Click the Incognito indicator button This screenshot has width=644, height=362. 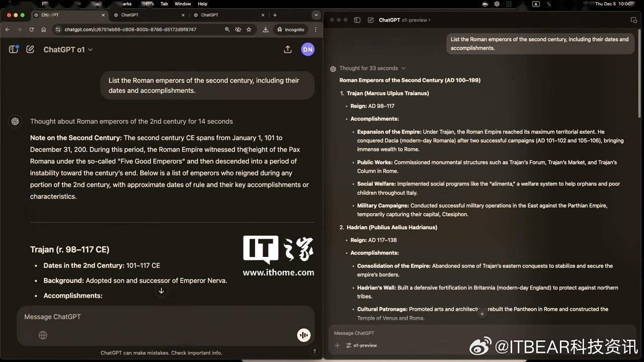291,30
